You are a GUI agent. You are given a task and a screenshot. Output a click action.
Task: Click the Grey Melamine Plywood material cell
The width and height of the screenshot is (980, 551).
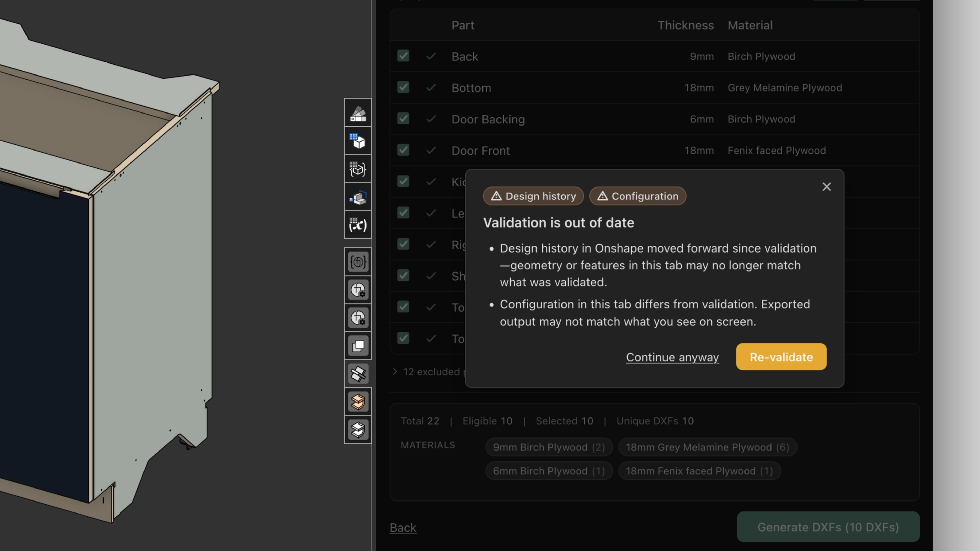(x=785, y=87)
